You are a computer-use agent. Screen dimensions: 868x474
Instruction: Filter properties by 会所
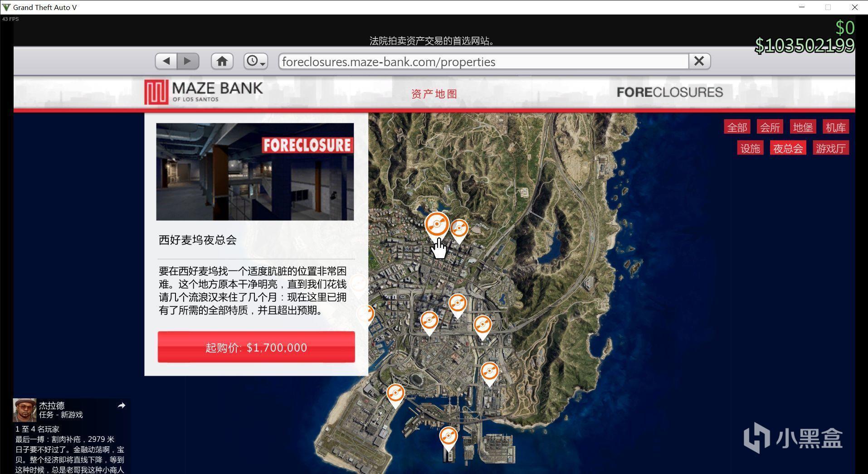pos(770,127)
